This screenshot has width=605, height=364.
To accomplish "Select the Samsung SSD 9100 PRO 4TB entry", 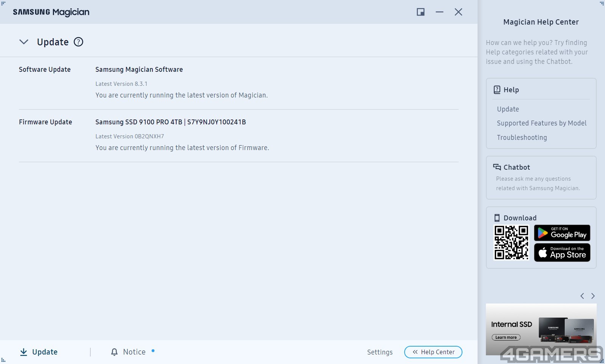I will (x=171, y=122).
